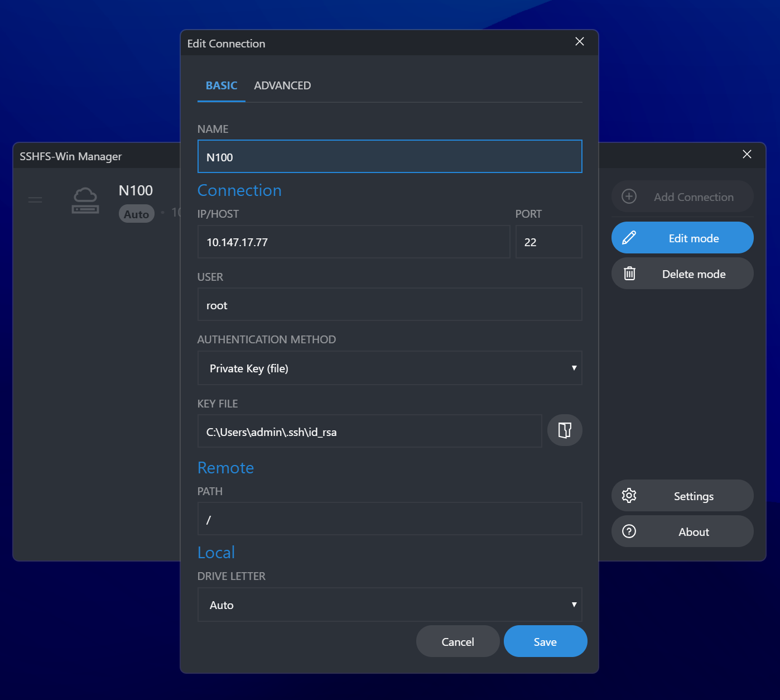Click the gear icon in Settings

click(629, 496)
